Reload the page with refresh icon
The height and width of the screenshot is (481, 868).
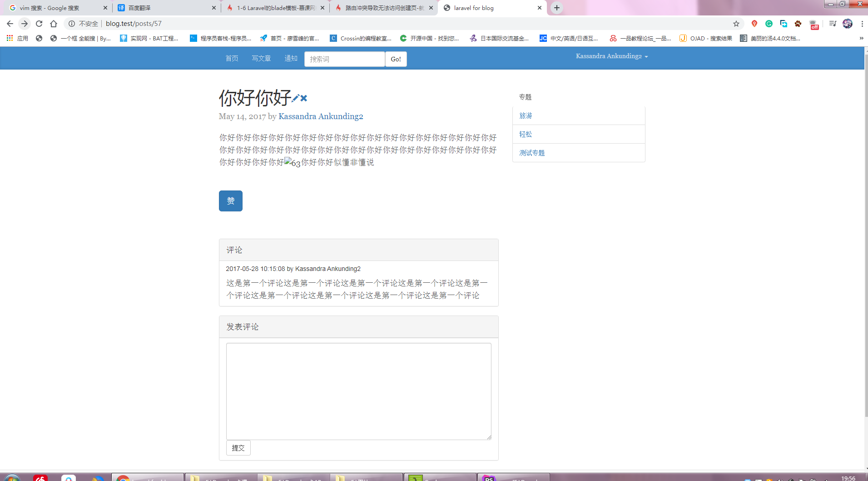pos(39,24)
